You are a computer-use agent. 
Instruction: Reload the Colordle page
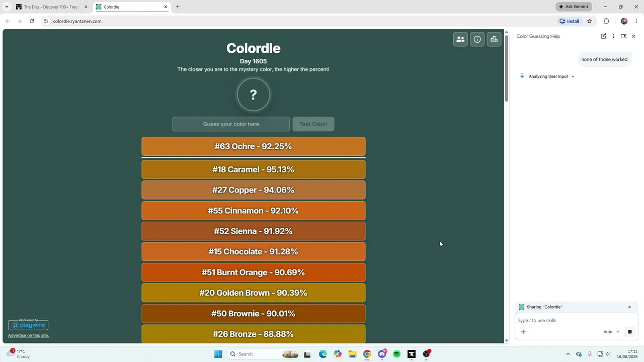coord(32,21)
